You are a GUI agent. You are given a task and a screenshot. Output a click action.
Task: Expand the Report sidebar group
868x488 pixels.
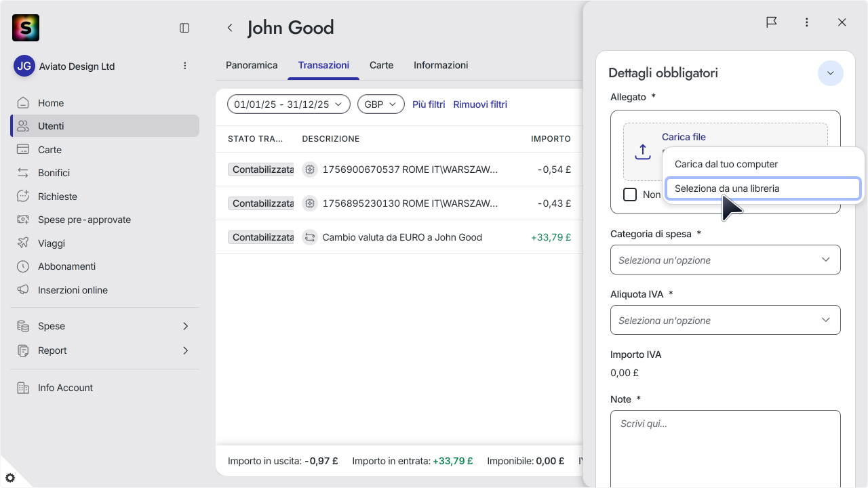click(104, 350)
